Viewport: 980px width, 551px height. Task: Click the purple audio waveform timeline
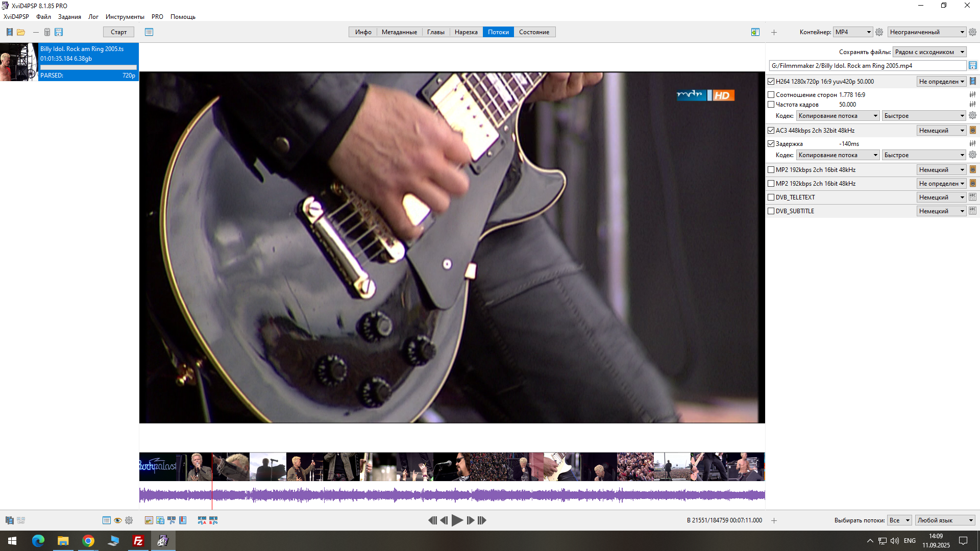pos(452,495)
